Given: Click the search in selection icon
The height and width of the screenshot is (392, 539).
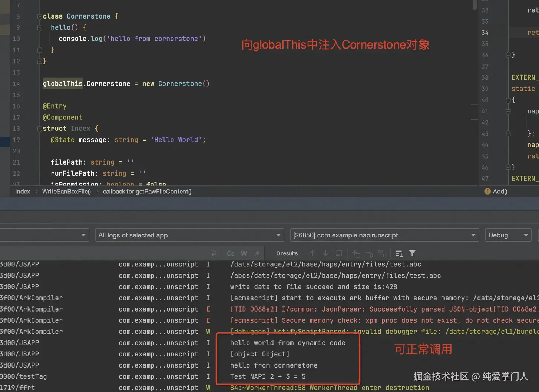Looking at the screenshot, I should [x=399, y=253].
